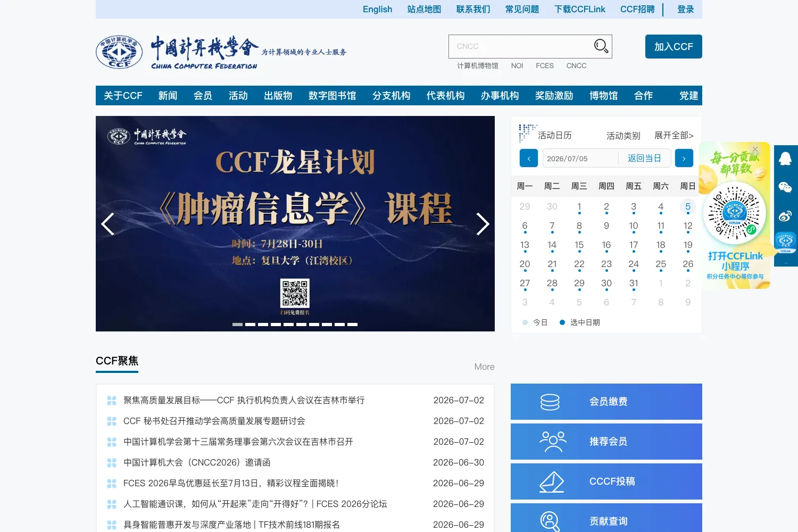This screenshot has width=798, height=532.
Task: Open the 出版物 menu
Action: [x=278, y=96]
